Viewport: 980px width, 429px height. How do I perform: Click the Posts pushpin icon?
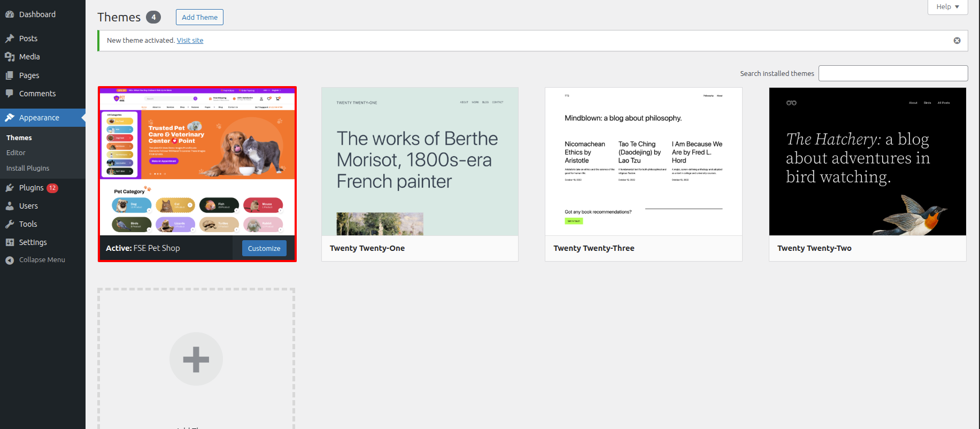(10, 39)
